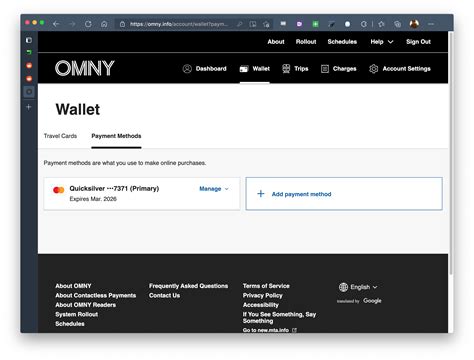Click the Contact Us footer link

point(164,295)
